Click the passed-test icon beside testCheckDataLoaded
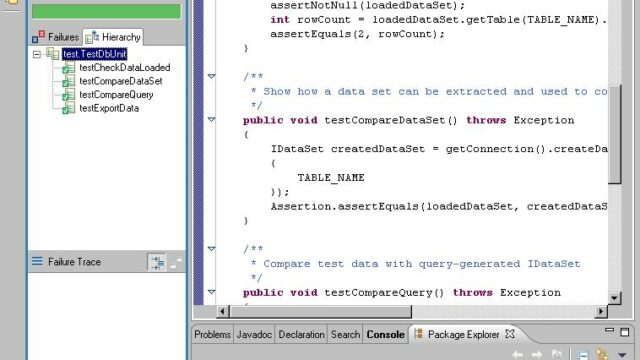This screenshot has height=360, width=640. coord(69,68)
